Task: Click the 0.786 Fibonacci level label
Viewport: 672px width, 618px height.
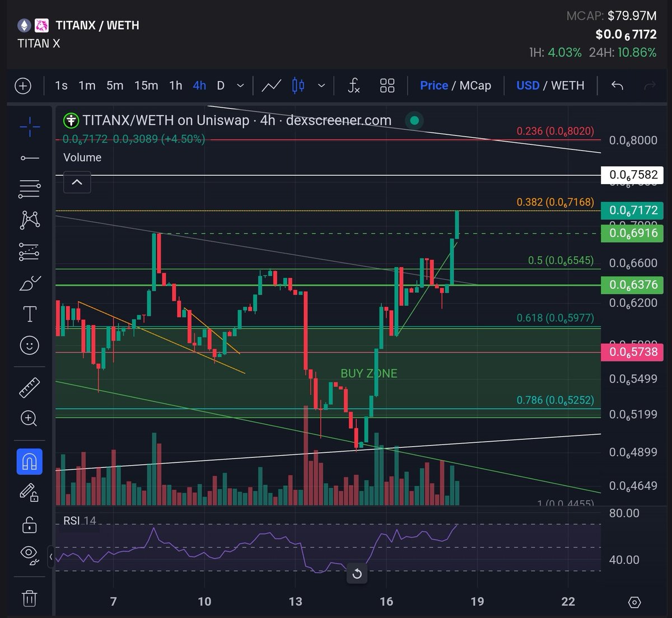Action: 555,400
